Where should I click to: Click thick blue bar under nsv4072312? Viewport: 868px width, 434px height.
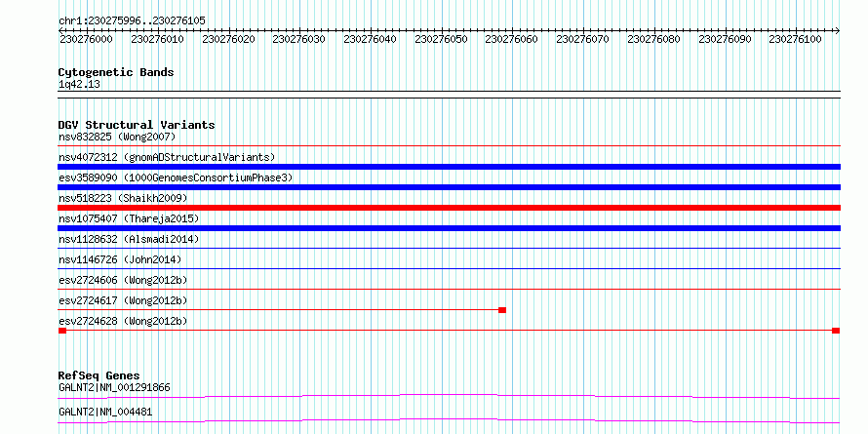point(449,167)
